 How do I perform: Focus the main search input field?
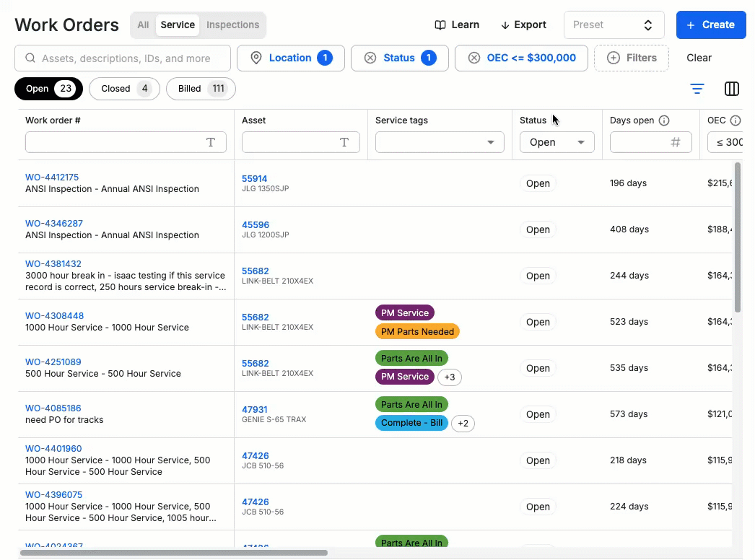(x=123, y=58)
